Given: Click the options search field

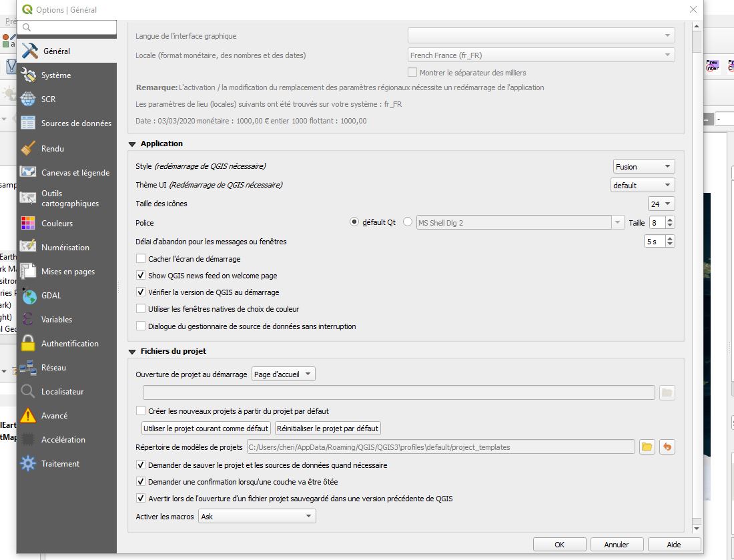Looking at the screenshot, I should 67,29.
